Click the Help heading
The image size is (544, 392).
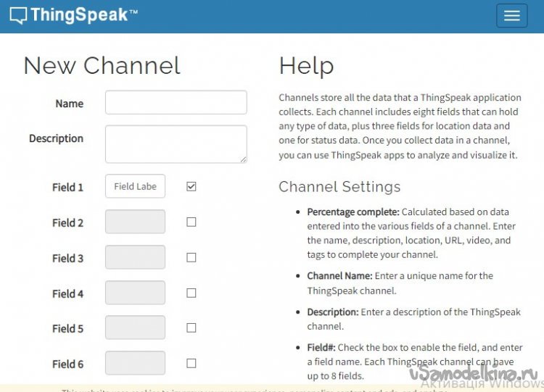[x=306, y=66]
